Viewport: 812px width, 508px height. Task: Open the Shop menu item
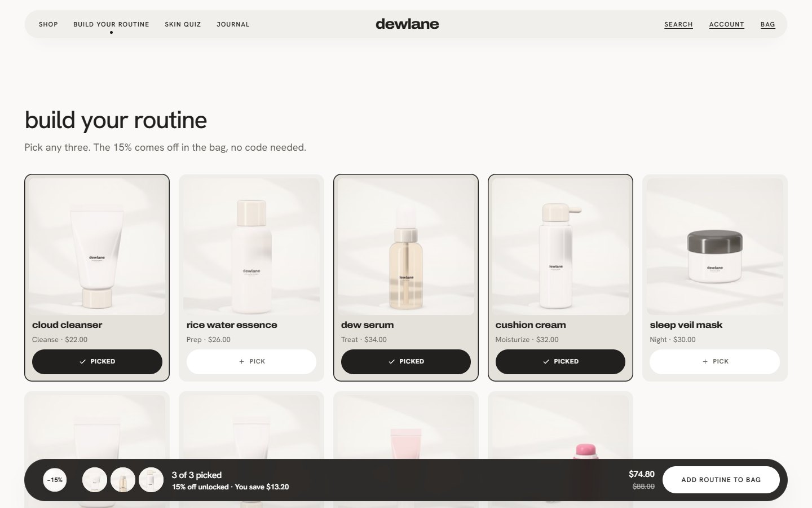(x=48, y=24)
